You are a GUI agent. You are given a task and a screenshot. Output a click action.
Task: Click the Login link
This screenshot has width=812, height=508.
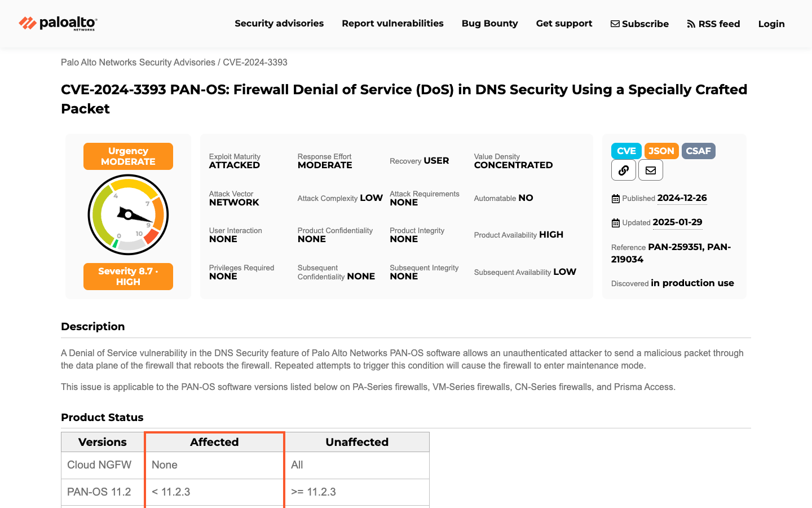771,24
